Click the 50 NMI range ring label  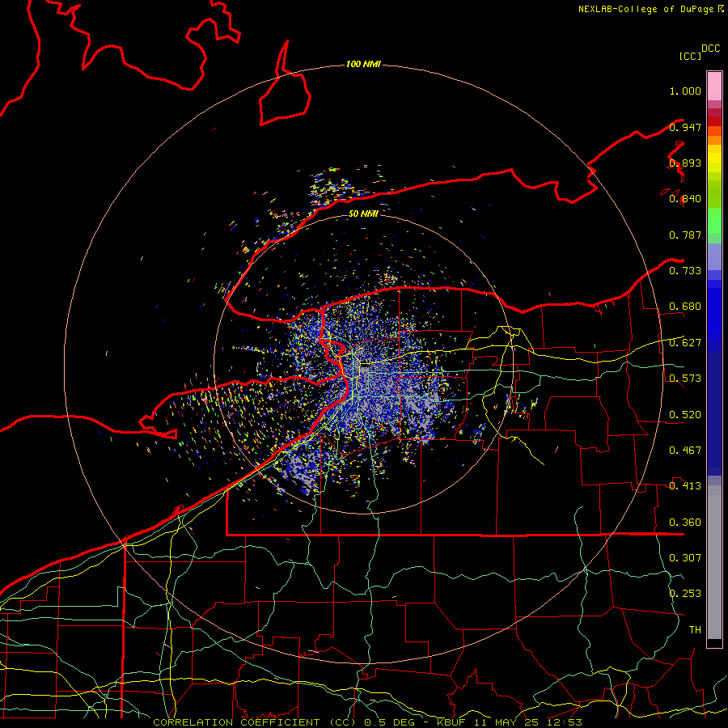[x=363, y=214]
